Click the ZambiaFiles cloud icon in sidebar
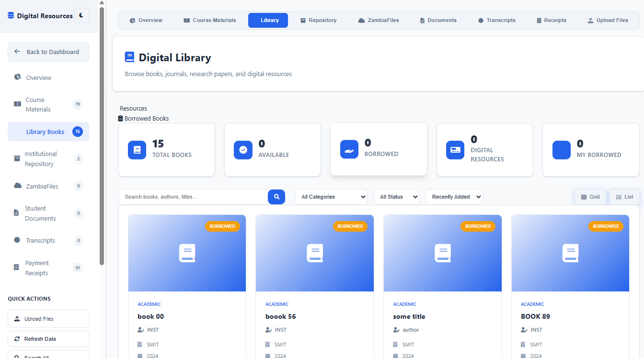Viewport: 644px width, 358px height. (18, 186)
